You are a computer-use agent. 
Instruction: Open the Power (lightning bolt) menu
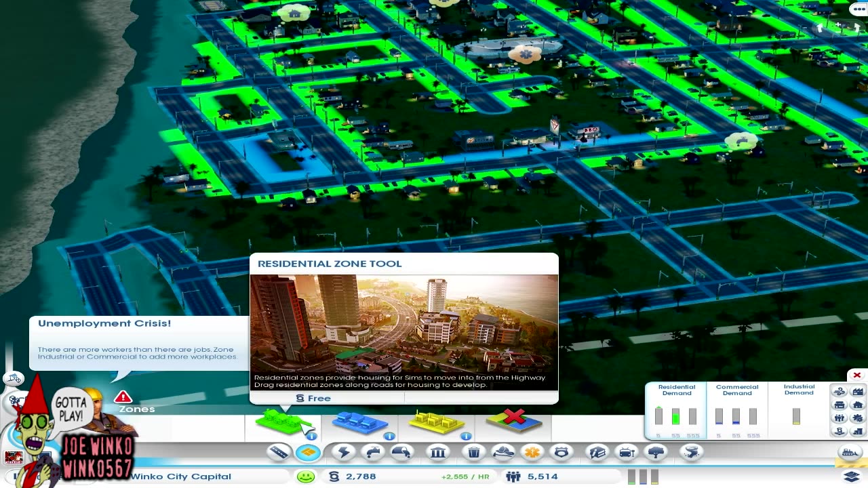click(x=344, y=452)
